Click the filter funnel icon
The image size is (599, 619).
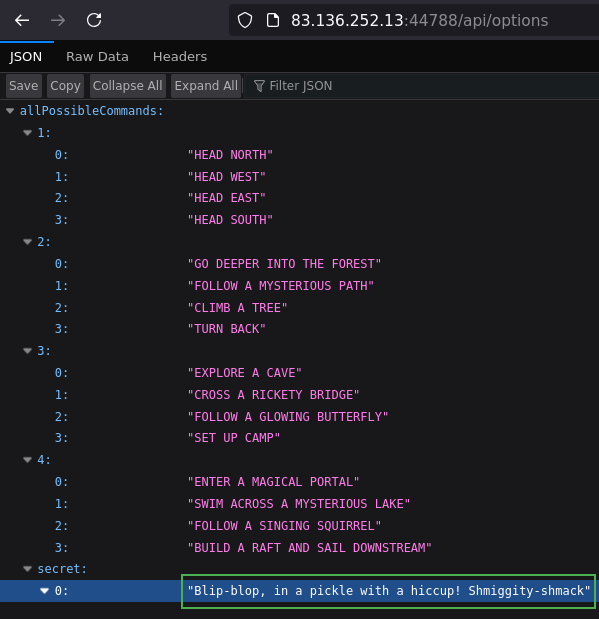coord(259,86)
